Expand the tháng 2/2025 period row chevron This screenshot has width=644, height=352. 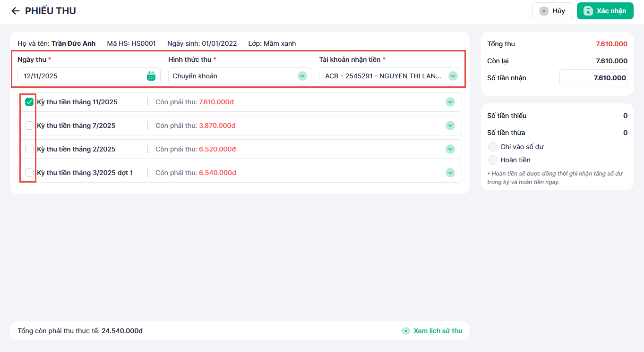click(x=450, y=149)
